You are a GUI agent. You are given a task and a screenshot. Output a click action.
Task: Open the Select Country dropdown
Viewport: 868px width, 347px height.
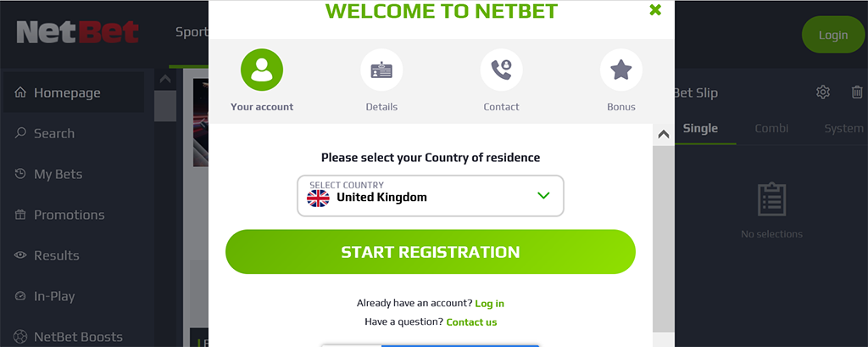[430, 196]
